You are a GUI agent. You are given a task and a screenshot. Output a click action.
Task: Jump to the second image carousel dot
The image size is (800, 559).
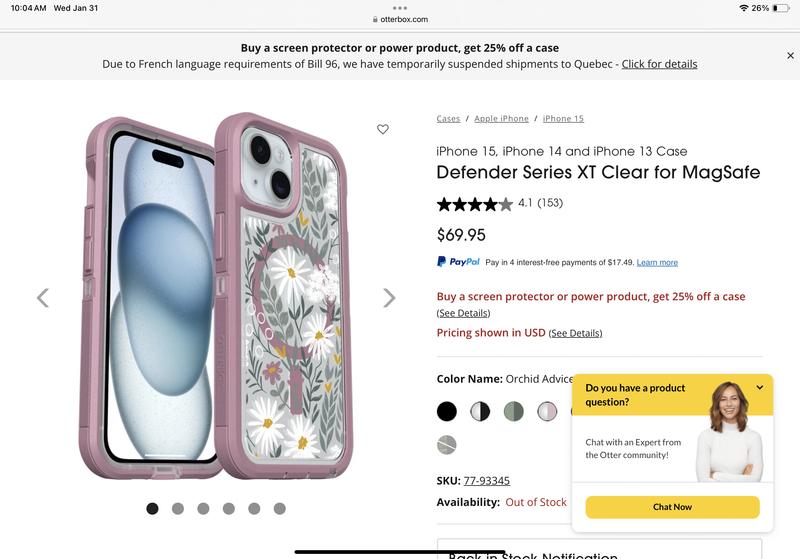(178, 509)
